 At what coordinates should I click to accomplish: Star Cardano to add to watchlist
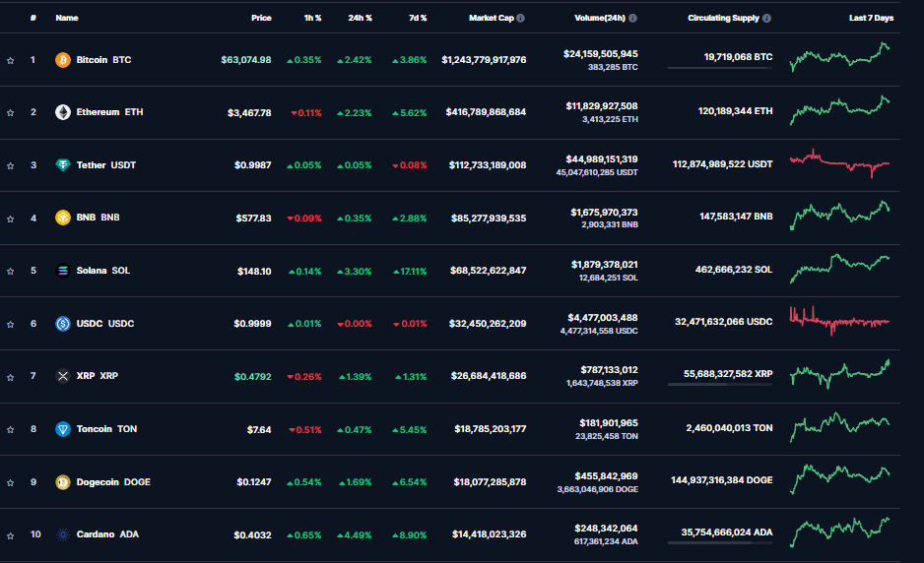(x=11, y=535)
